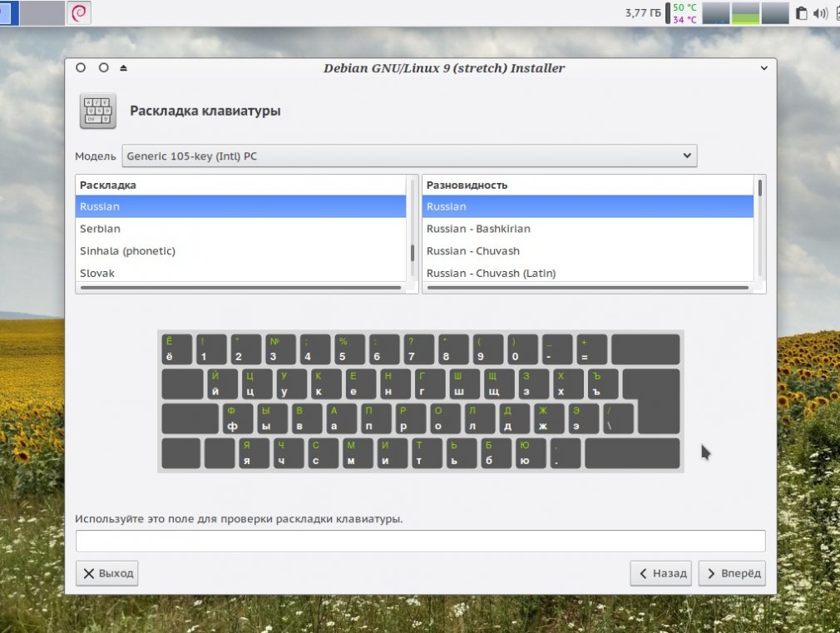The image size is (840, 633).
Task: Click the horizontal scrollbar under the Раскладка list
Action: click(240, 288)
